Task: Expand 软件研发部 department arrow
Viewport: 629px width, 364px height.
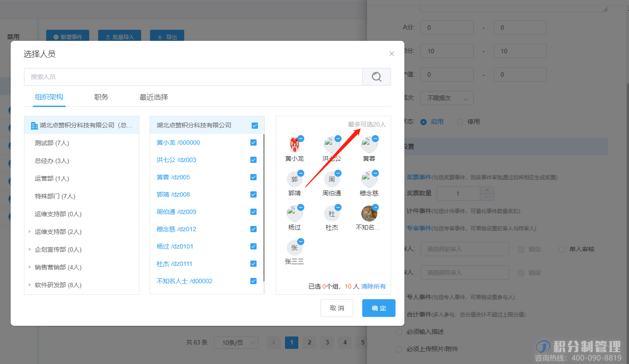Action: 30,285
